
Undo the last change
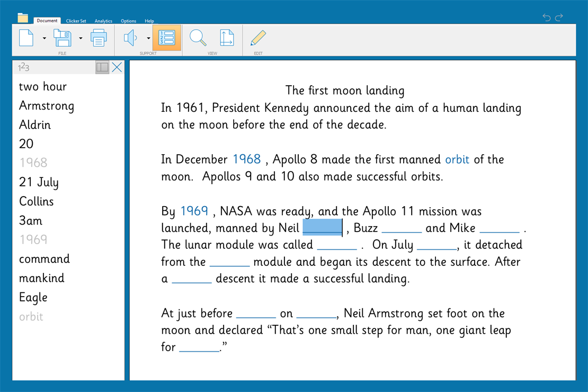coord(546,17)
